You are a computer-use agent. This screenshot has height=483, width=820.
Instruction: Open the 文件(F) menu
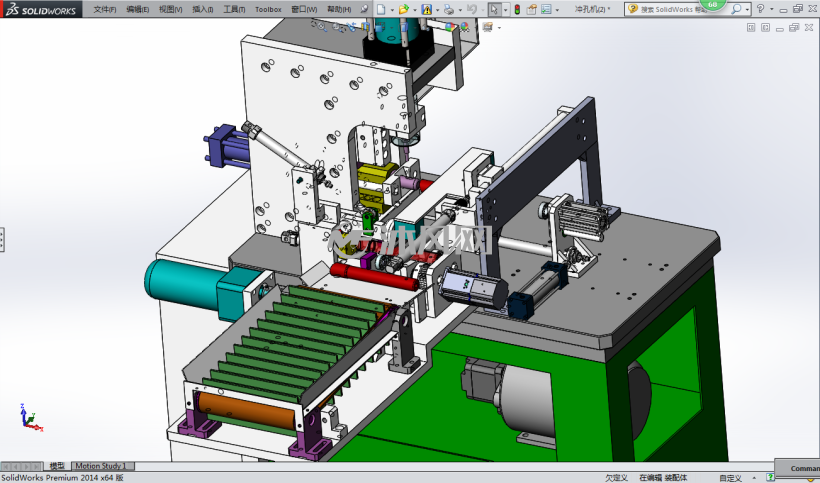(105, 9)
